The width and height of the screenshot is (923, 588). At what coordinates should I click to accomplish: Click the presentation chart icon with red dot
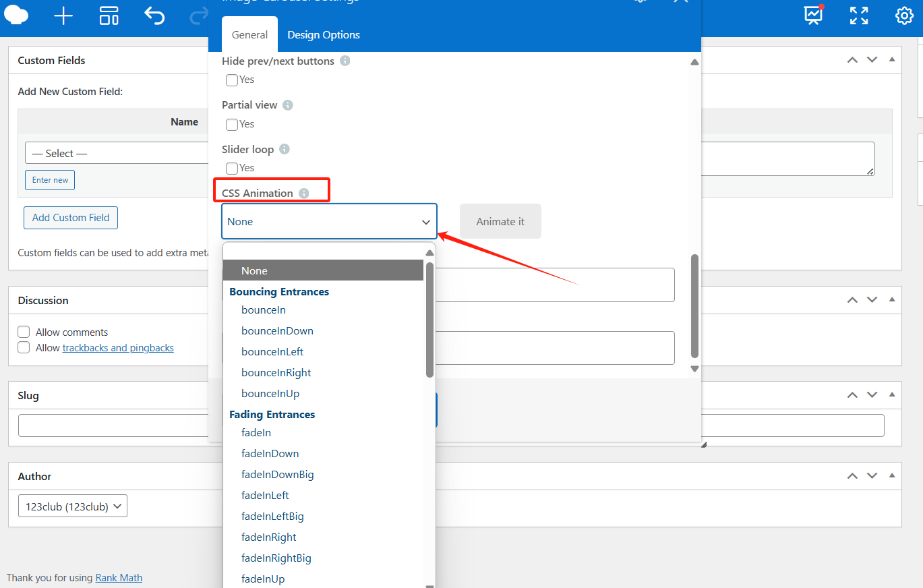[814, 16]
